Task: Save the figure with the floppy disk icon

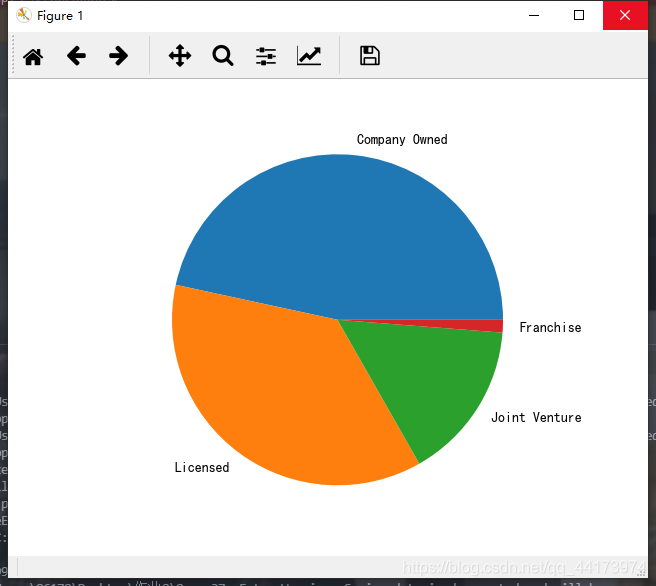Action: click(370, 56)
